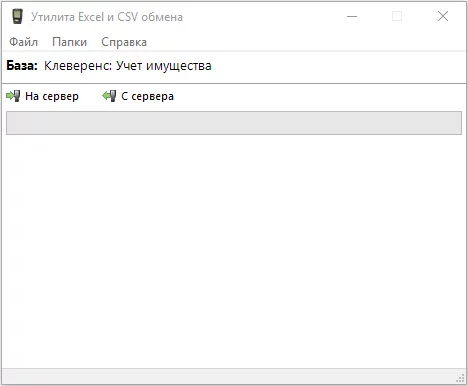Click the green upload arrow icon for На сервер
The width and height of the screenshot is (468, 386).
click(13, 96)
